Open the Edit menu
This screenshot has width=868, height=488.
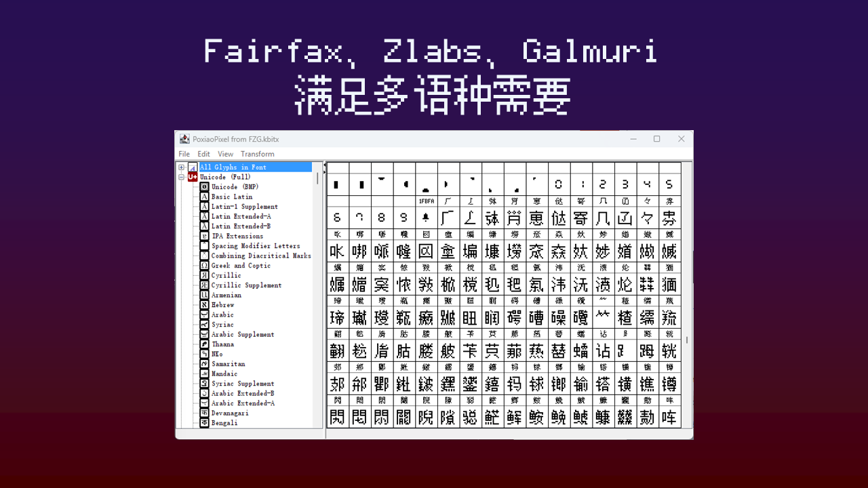tap(204, 154)
